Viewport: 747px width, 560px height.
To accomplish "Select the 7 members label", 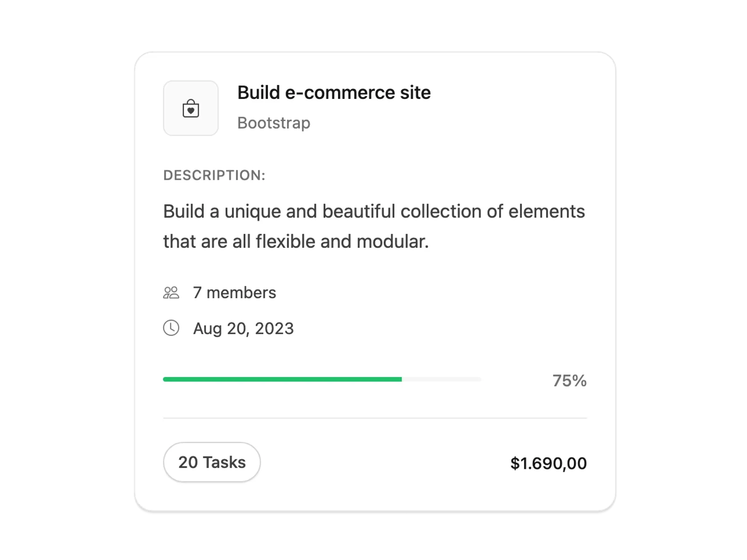I will 234,293.
